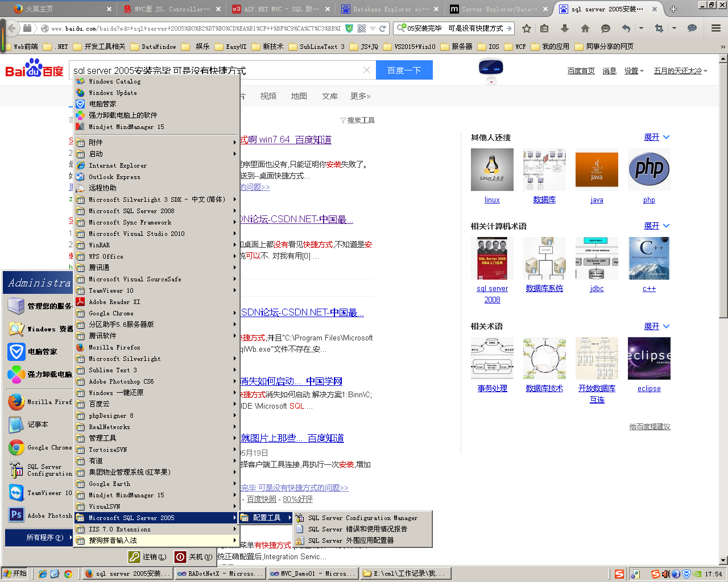Click the home icon in Firefox toolbar
Screen dimensions: 728x582
(585, 28)
